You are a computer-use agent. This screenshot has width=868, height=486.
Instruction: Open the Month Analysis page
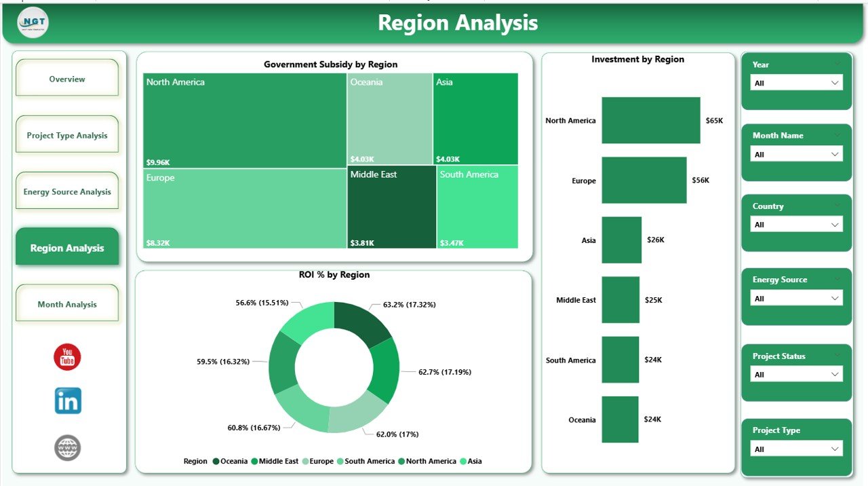coord(66,304)
